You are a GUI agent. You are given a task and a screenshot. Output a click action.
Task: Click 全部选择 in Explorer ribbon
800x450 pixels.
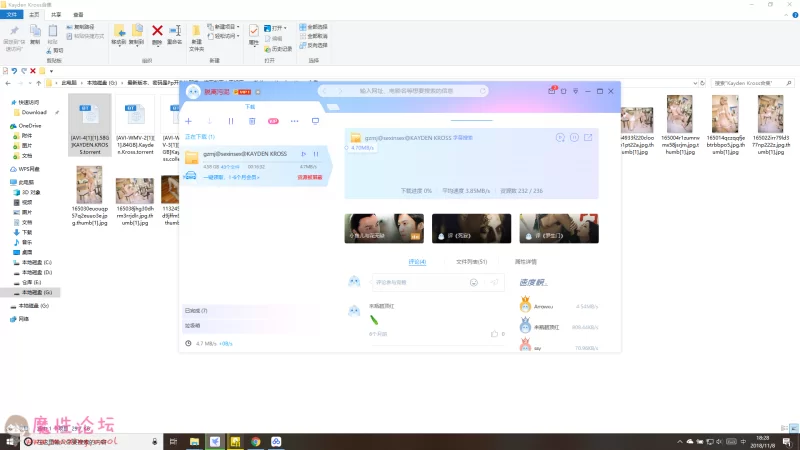coord(313,27)
